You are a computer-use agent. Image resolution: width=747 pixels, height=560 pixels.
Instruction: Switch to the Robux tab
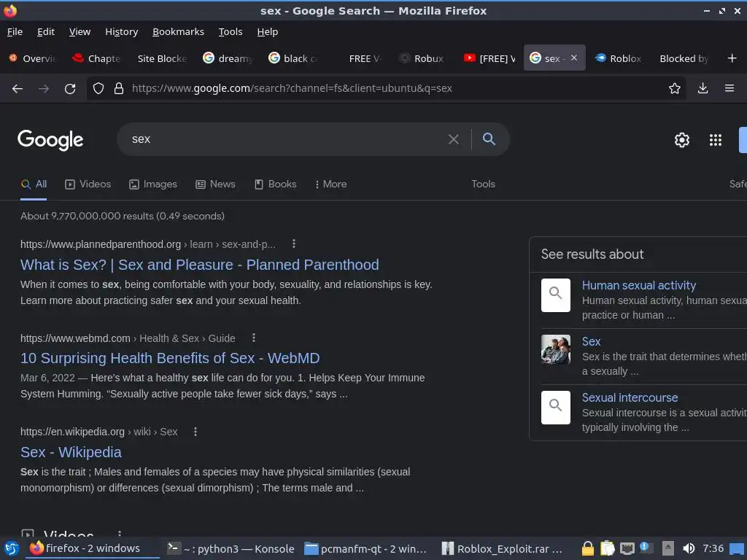[x=422, y=58]
